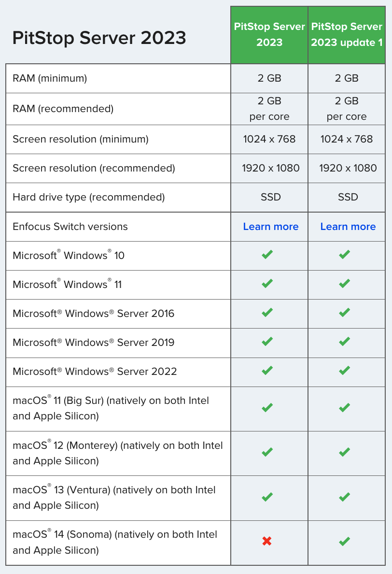Click Windows Server 2022 checkmark in 2023 column
This screenshot has height=574, width=392.
click(267, 371)
